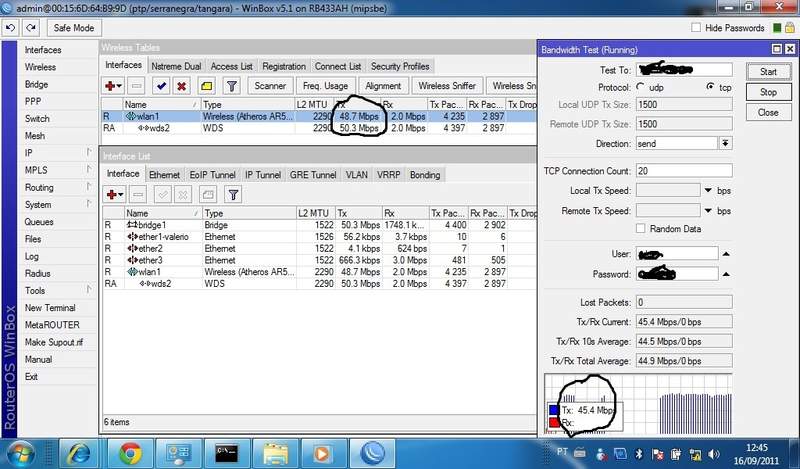Open the file explorer folder on taskbar
This screenshot has height=469, width=800.
tap(276, 453)
